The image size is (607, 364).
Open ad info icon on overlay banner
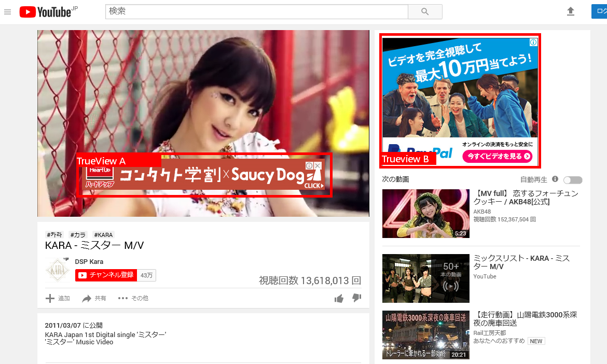[x=309, y=165]
